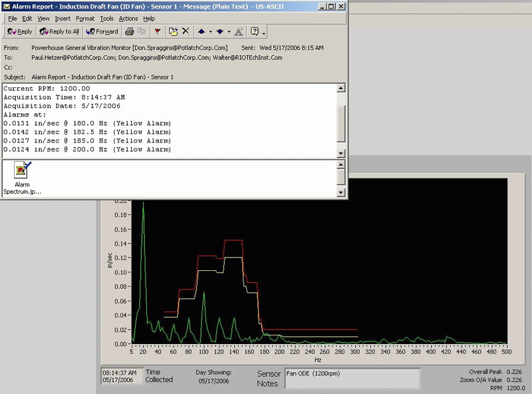Viewport: 532px width, 394px height.
Task: Click the copy icon in toolbar
Action: click(142, 31)
